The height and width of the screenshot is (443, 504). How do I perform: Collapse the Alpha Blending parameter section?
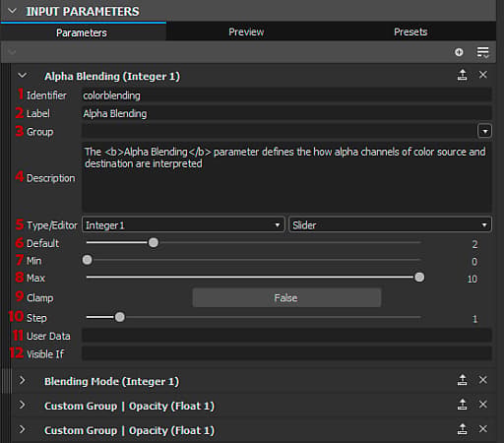(x=23, y=76)
